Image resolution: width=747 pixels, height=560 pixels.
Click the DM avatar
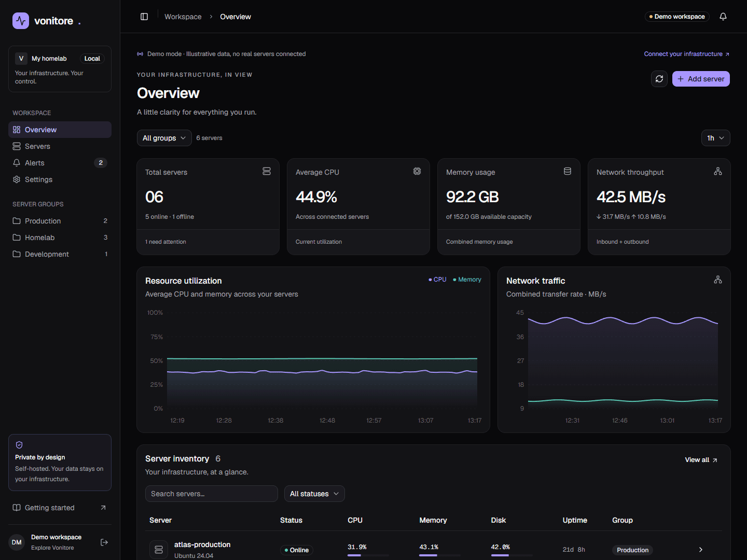click(x=17, y=542)
